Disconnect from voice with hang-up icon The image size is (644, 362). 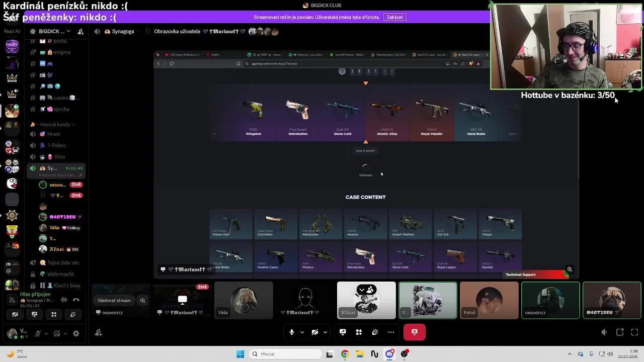(x=76, y=300)
